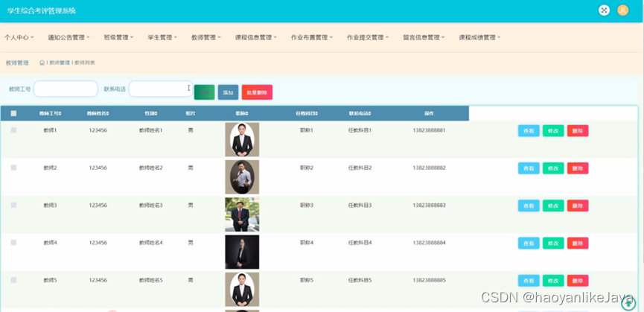This screenshot has width=644, height=312.
Task: Tick the select-all checkbox in table header
Action: click(x=13, y=113)
